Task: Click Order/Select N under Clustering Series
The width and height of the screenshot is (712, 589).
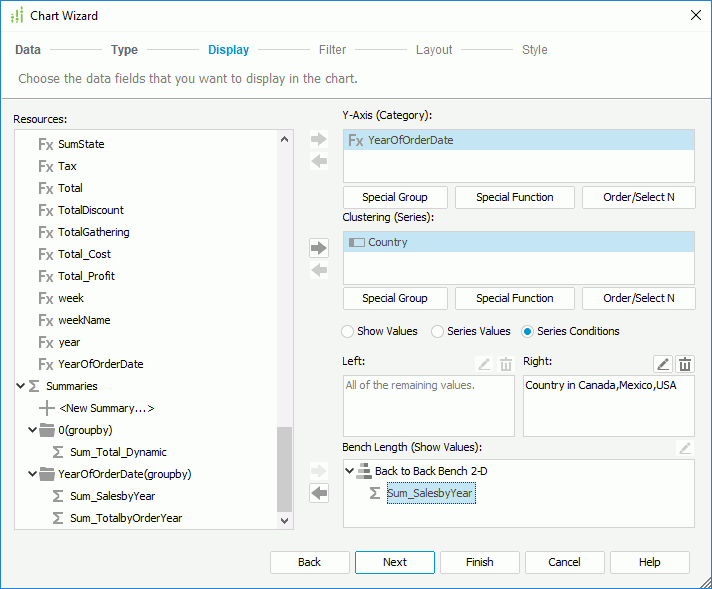Action: [638, 298]
